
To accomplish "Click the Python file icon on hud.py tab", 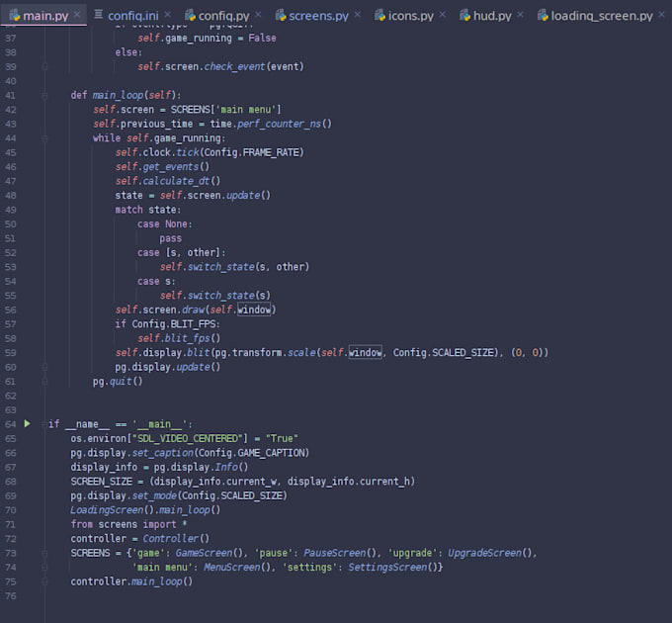I will point(464,16).
